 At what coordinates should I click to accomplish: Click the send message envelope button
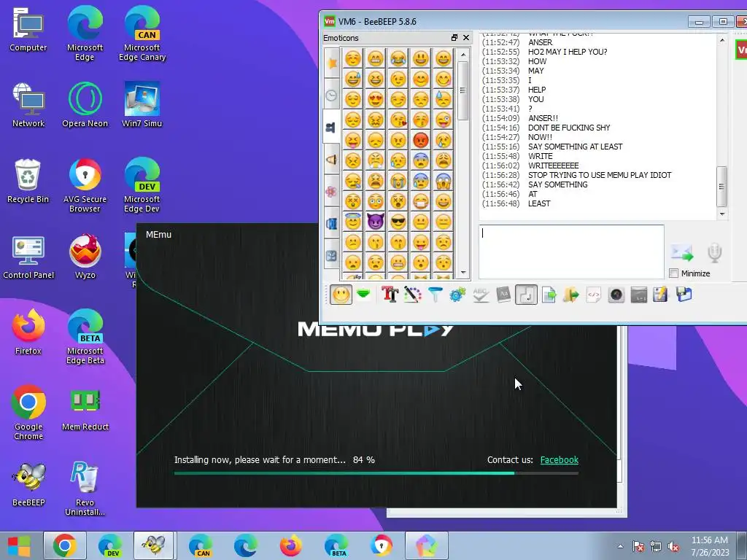pyautogui.click(x=682, y=252)
